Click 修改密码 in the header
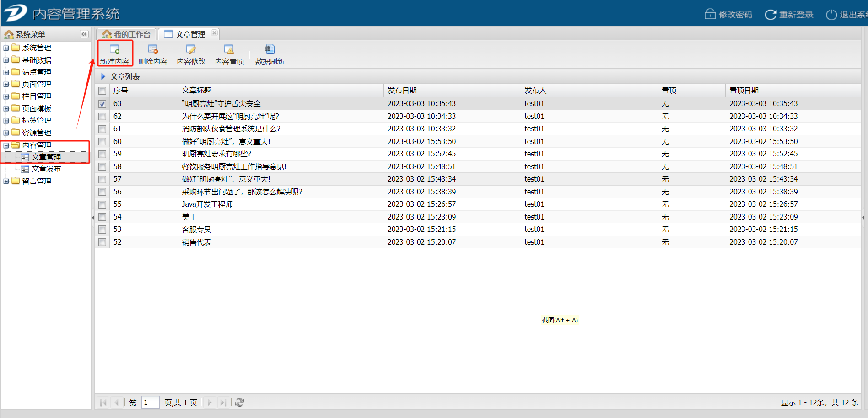This screenshot has width=868, height=418. coord(729,15)
